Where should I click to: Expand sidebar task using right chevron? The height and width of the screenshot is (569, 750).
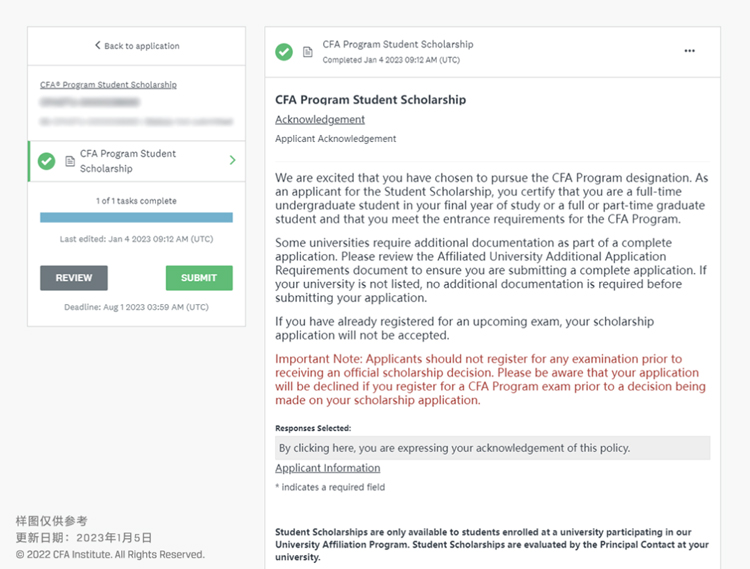click(x=233, y=161)
